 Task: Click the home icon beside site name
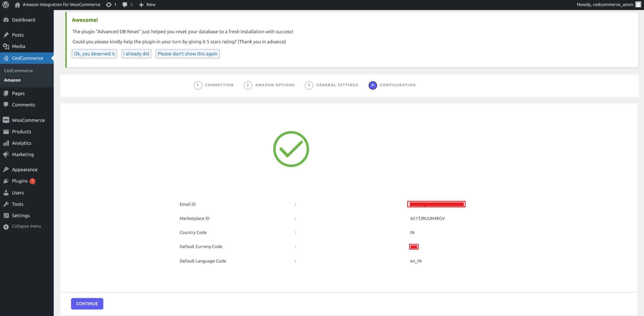[17, 5]
